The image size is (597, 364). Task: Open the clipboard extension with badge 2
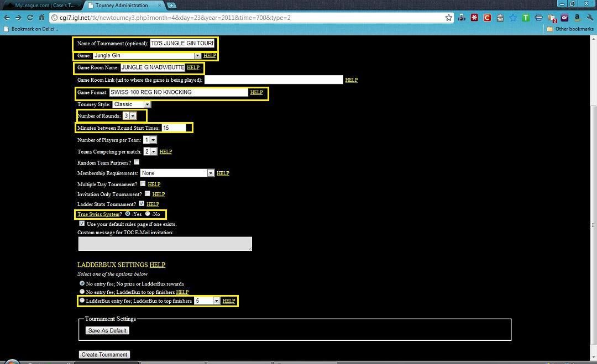(552, 18)
